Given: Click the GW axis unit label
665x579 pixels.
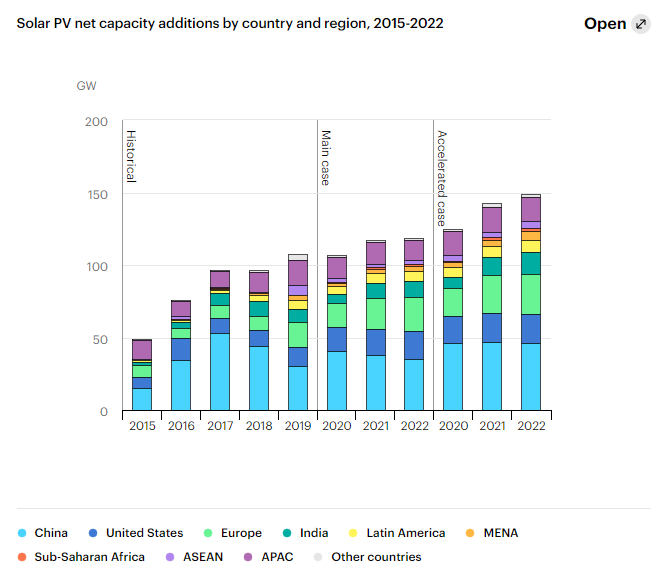Looking at the screenshot, I should [x=87, y=86].
